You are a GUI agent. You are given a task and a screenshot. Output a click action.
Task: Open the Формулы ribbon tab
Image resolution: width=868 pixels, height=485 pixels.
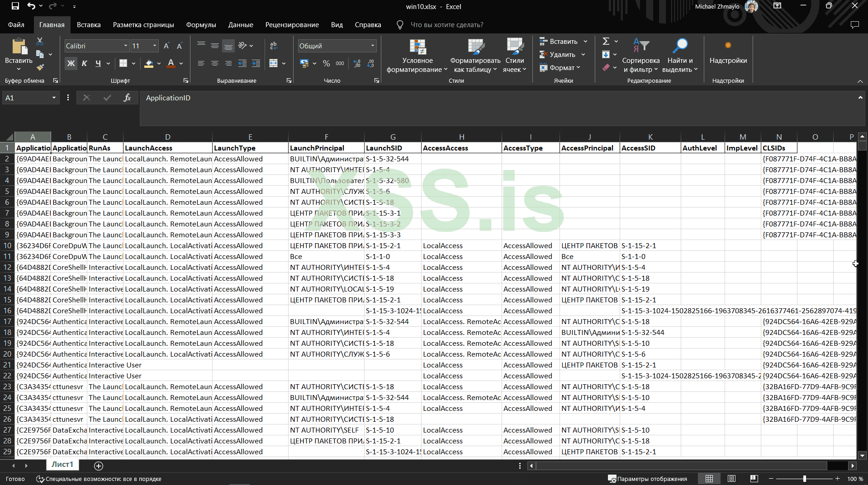[201, 25]
